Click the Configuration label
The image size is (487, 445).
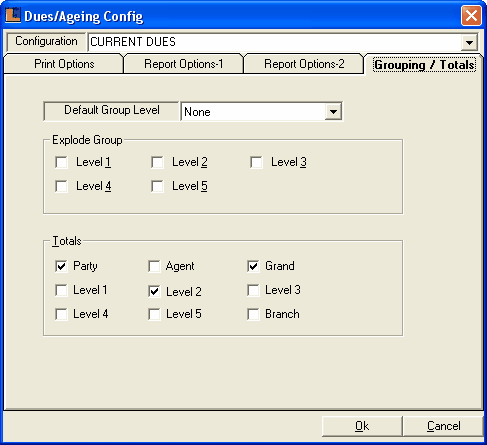point(46,41)
